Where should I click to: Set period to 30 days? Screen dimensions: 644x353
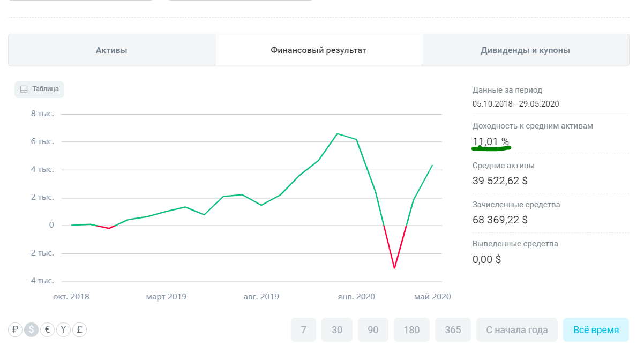pyautogui.click(x=337, y=330)
